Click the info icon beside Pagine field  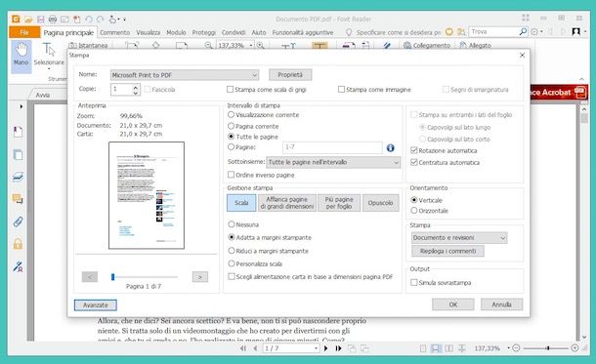coord(391,147)
